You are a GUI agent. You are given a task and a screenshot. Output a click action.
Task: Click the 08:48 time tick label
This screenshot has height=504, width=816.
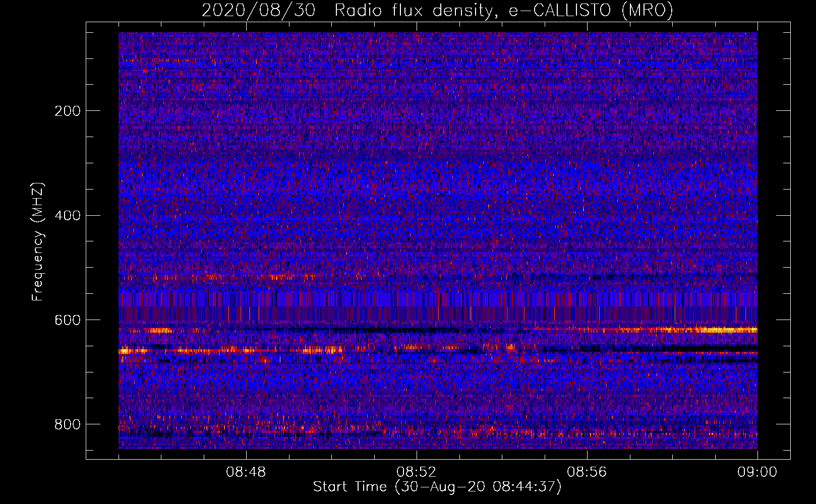246,472
